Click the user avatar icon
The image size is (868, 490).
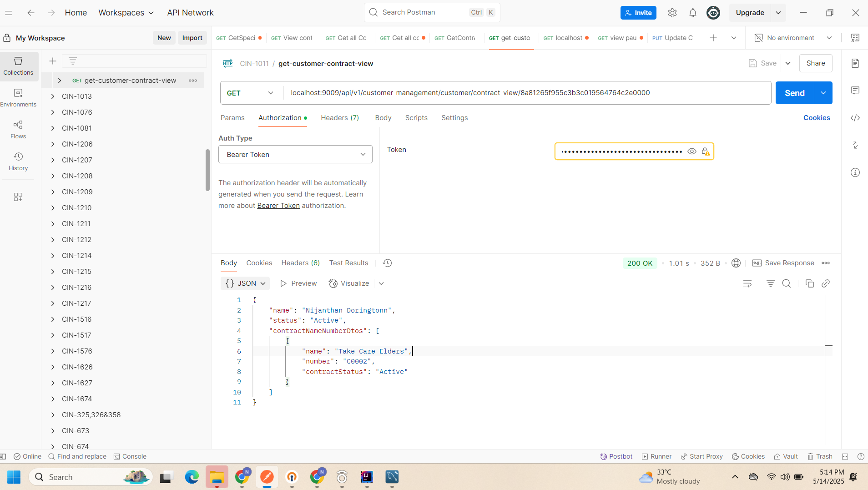[x=713, y=13]
